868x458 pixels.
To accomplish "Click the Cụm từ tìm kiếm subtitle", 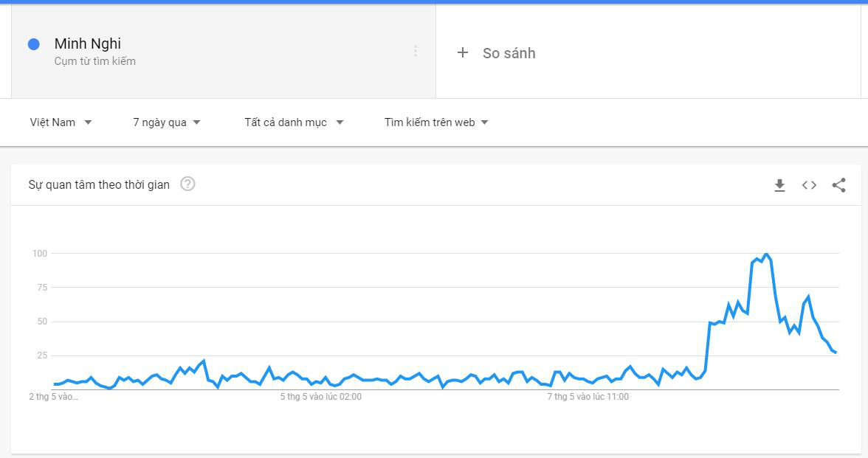I will pyautogui.click(x=94, y=61).
